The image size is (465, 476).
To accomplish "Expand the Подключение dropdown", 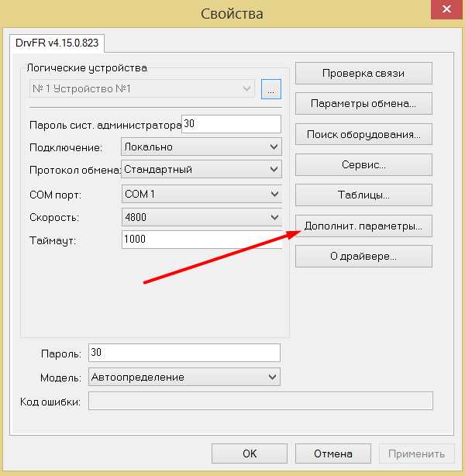I will click(201, 147).
